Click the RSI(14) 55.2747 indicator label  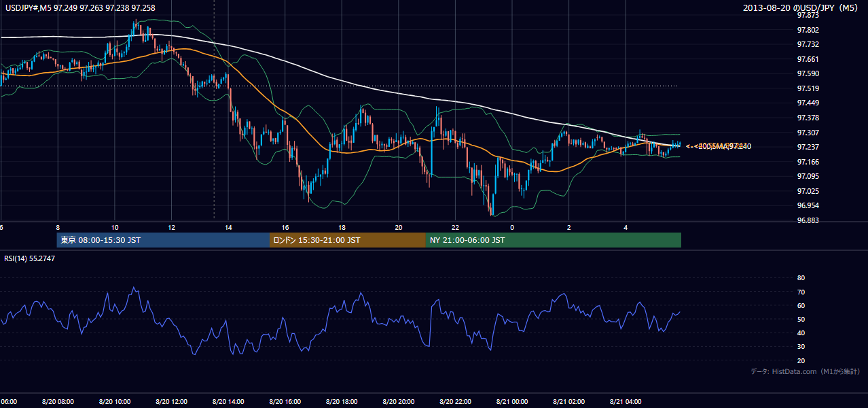[29, 259]
